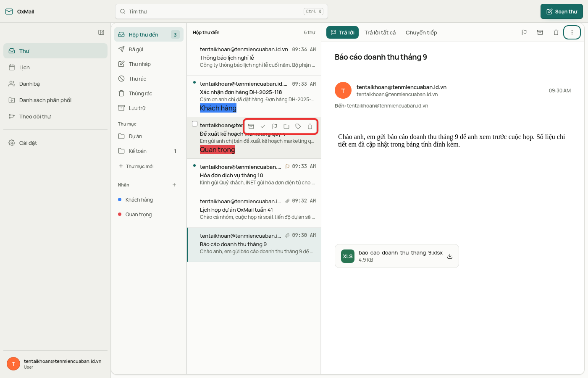Delete hovered email with row trash icon
The height and width of the screenshot is (378, 588).
[x=310, y=126]
